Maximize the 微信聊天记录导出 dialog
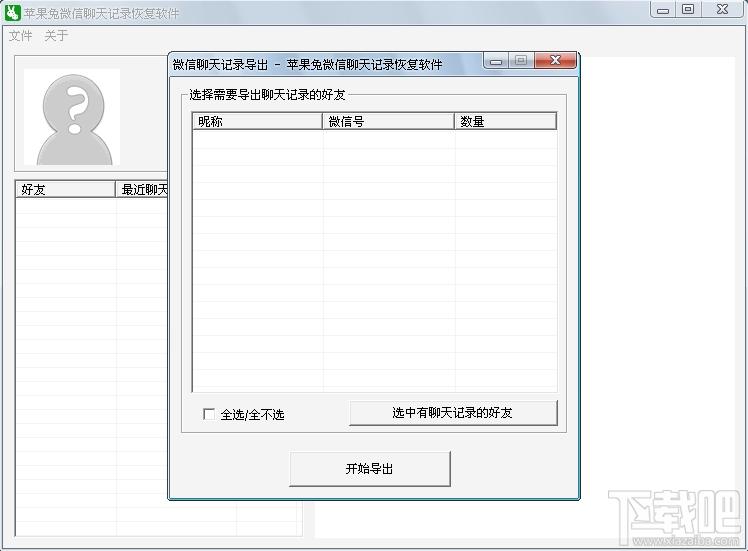748x551 pixels. coord(521,61)
